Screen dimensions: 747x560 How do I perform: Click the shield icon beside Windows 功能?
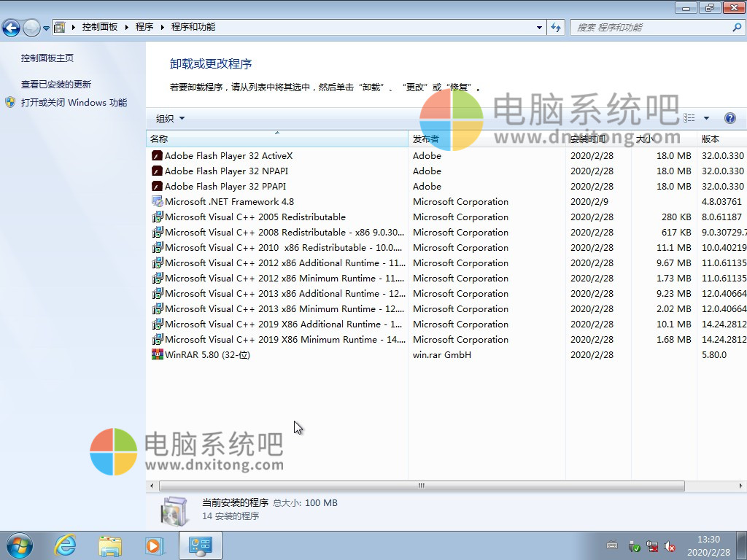[x=10, y=102]
